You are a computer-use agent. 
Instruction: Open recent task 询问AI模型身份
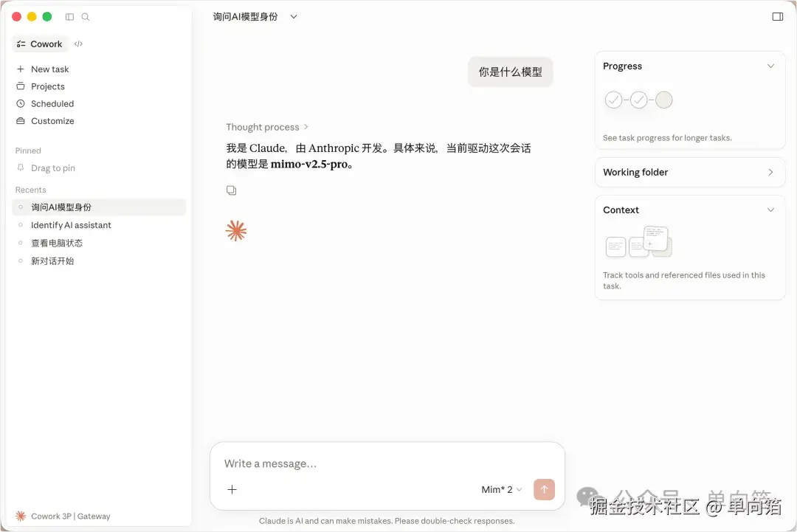tap(99, 207)
